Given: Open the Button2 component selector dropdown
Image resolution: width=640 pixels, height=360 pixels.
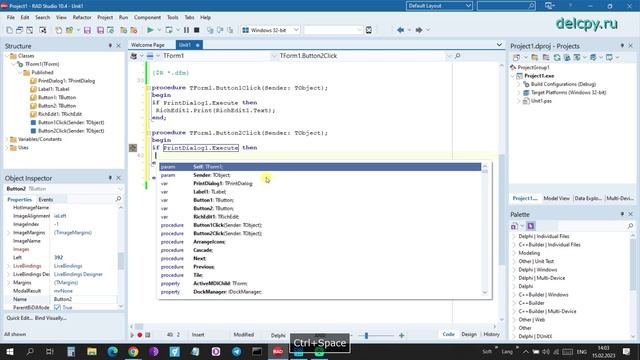Looking at the screenshot, I should pyautogui.click(x=120, y=189).
